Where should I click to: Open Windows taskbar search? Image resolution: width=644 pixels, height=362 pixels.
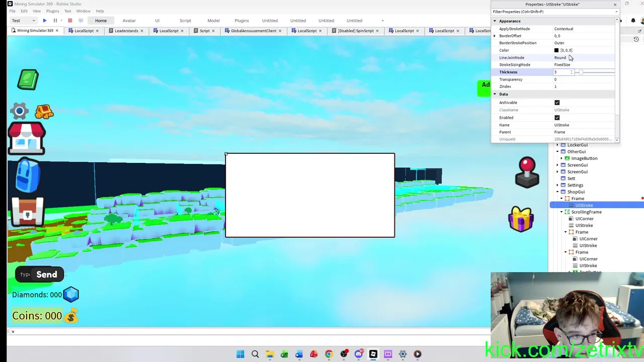[255, 354]
